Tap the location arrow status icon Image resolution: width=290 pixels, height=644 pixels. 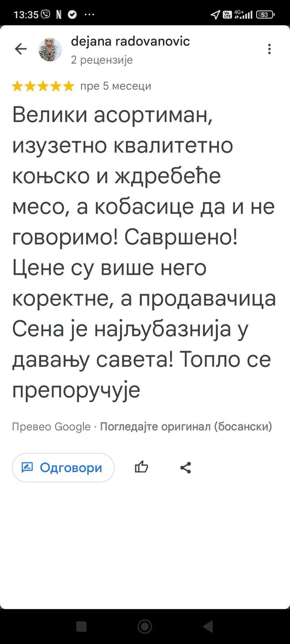215,14
